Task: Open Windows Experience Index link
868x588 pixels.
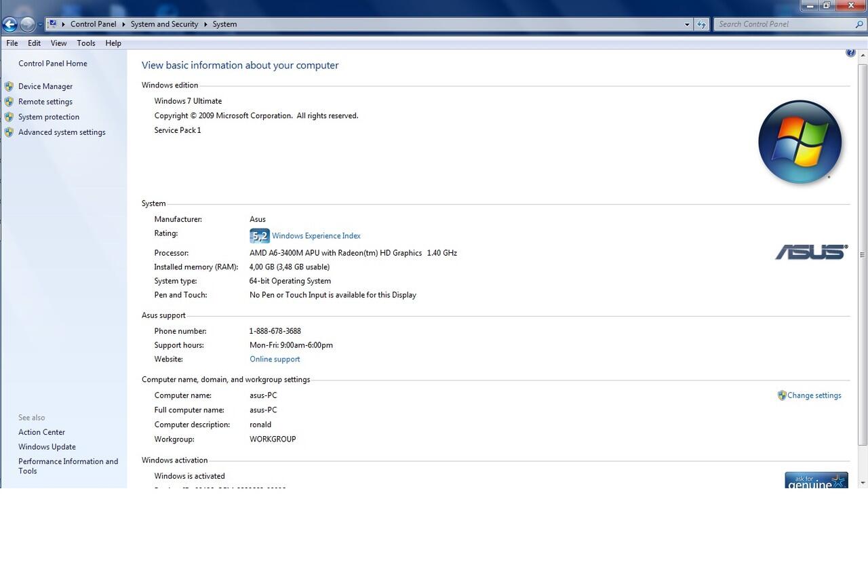Action: point(316,236)
